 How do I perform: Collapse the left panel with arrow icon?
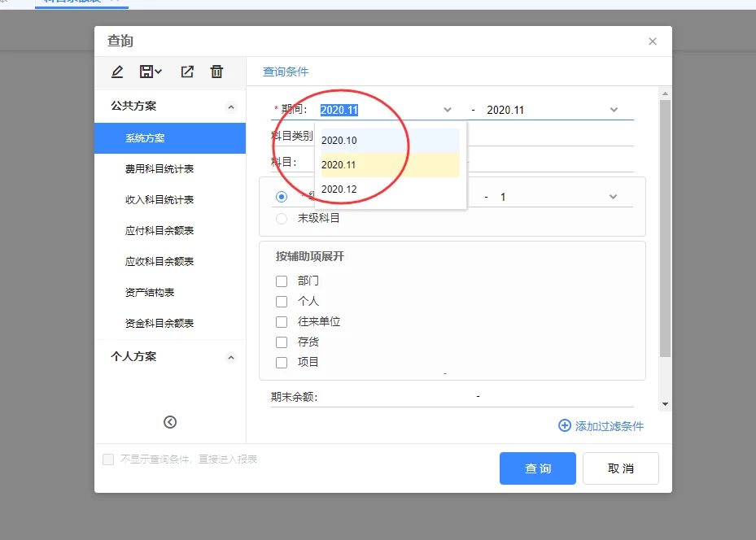pyautogui.click(x=170, y=422)
